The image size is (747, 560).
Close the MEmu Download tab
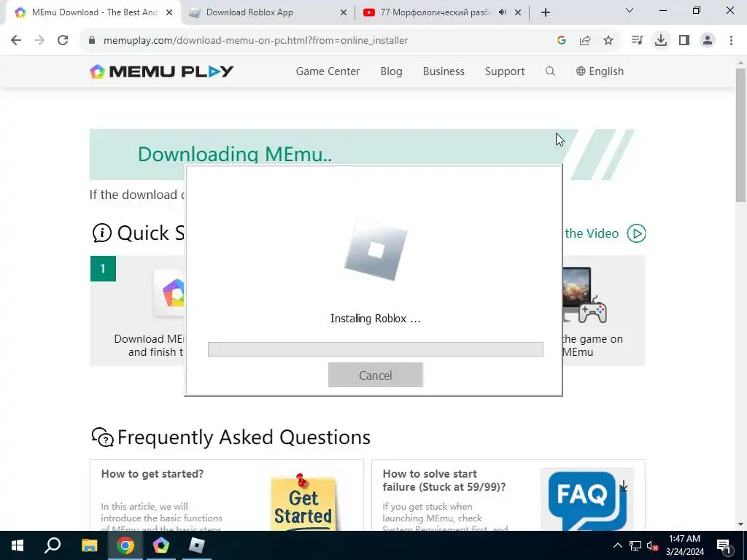click(x=169, y=13)
